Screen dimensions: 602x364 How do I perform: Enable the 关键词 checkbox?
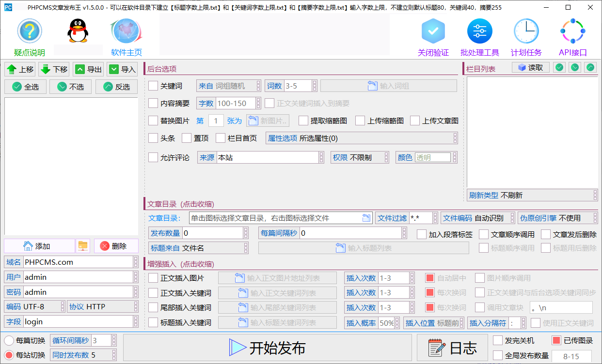(153, 86)
